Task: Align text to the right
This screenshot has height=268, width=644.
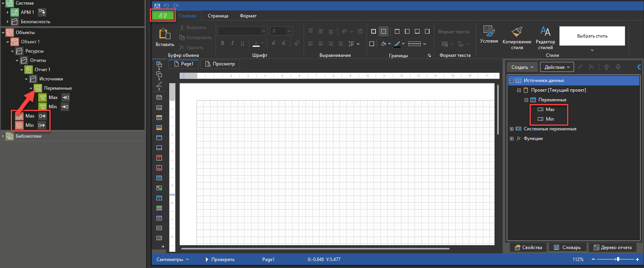Action: (x=331, y=44)
